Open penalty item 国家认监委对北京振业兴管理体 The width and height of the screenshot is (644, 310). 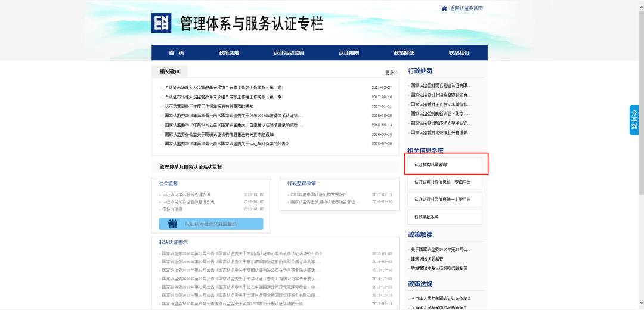click(442, 132)
